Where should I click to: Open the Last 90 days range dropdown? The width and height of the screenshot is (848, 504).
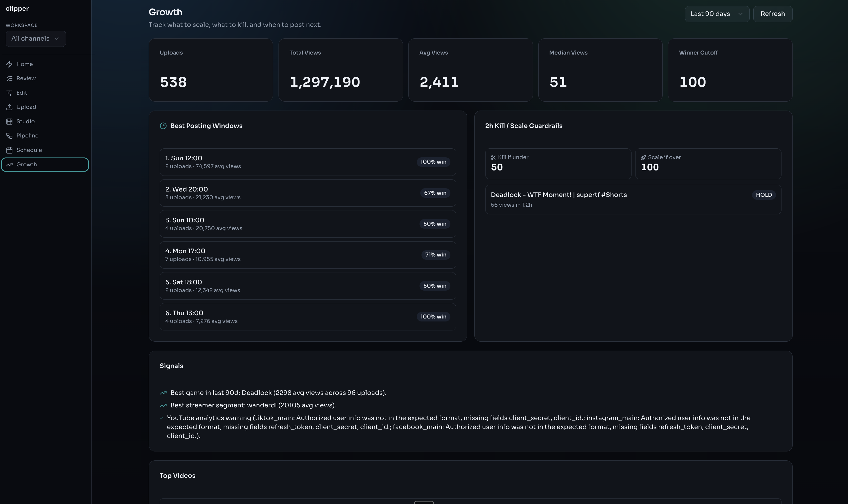[x=717, y=14]
